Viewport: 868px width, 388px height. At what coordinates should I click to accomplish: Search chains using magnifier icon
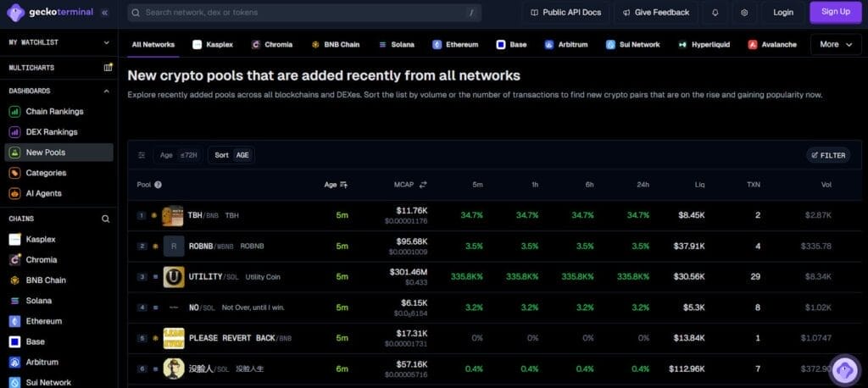click(x=106, y=219)
